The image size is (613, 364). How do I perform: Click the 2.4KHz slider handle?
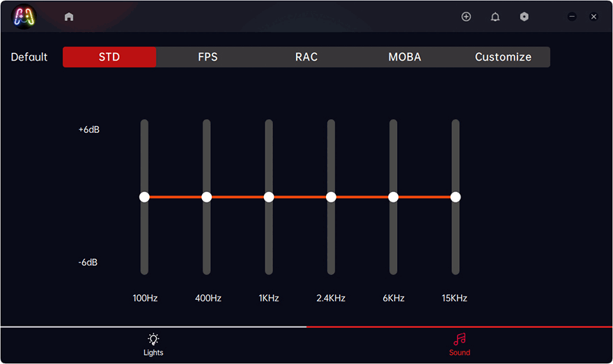[331, 197]
